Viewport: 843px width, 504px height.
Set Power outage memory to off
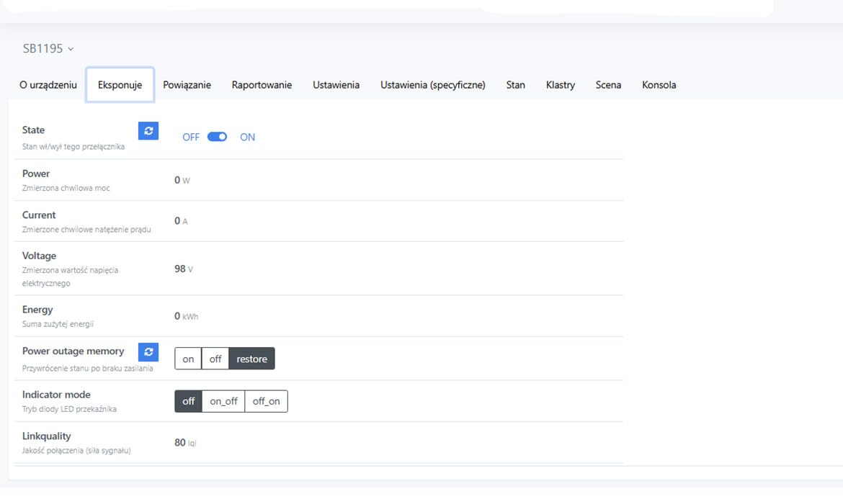(x=215, y=359)
